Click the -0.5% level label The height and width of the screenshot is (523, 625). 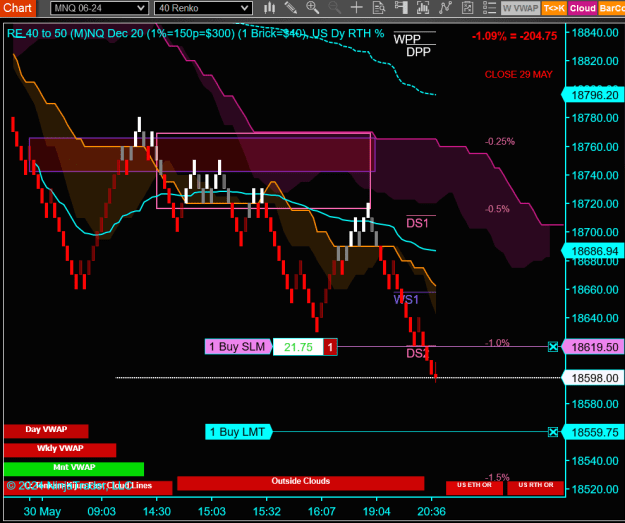click(x=497, y=209)
